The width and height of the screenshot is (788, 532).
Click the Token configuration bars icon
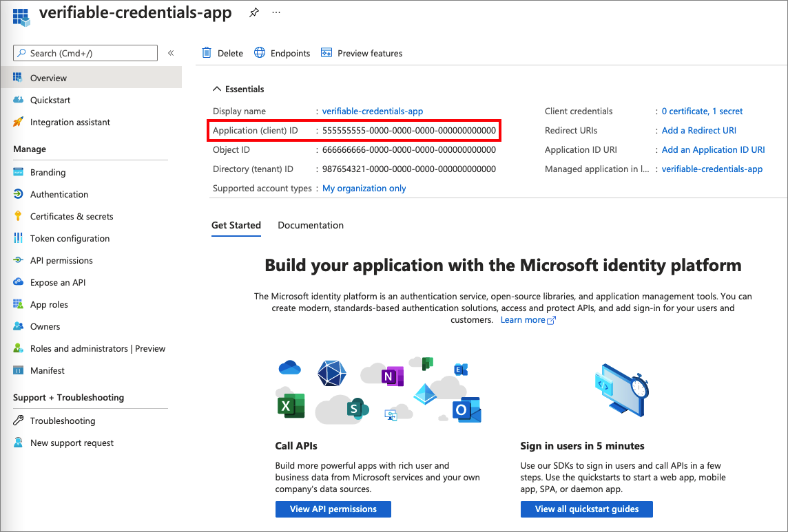pyautogui.click(x=18, y=238)
